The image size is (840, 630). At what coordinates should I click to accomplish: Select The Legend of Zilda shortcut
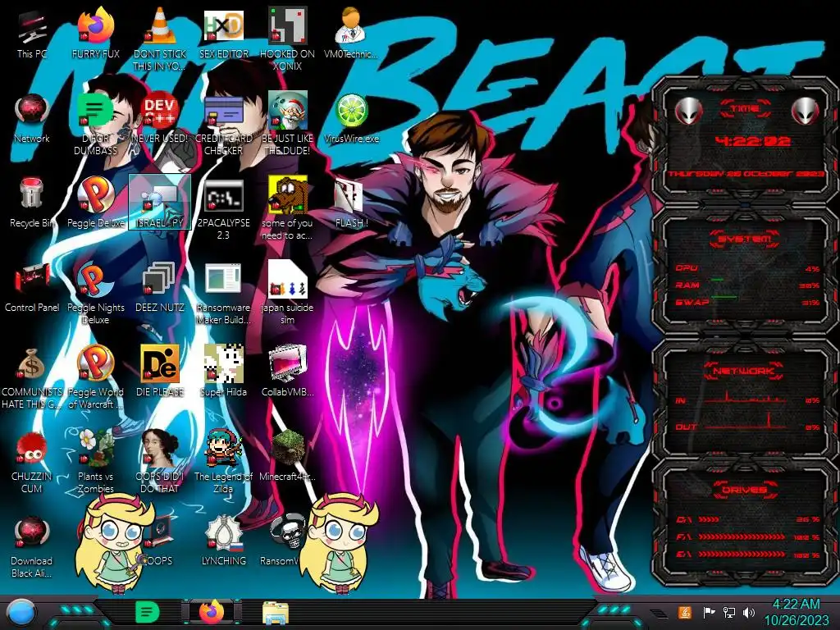(223, 462)
